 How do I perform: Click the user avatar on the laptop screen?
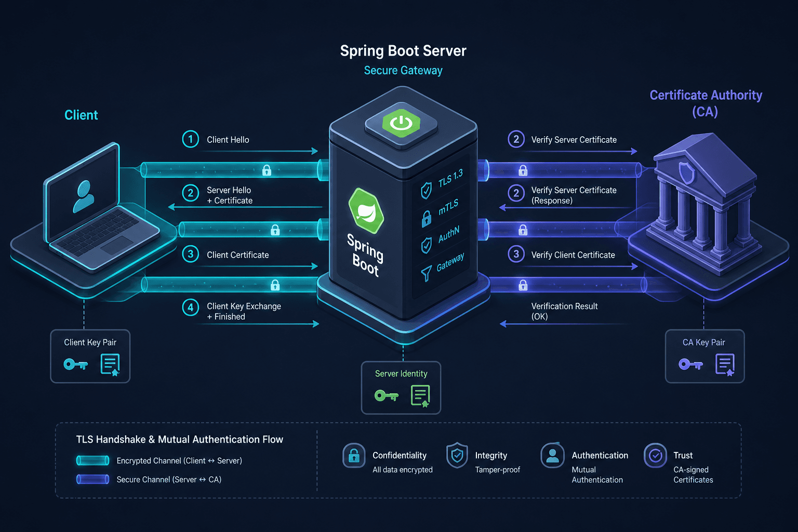click(x=84, y=196)
